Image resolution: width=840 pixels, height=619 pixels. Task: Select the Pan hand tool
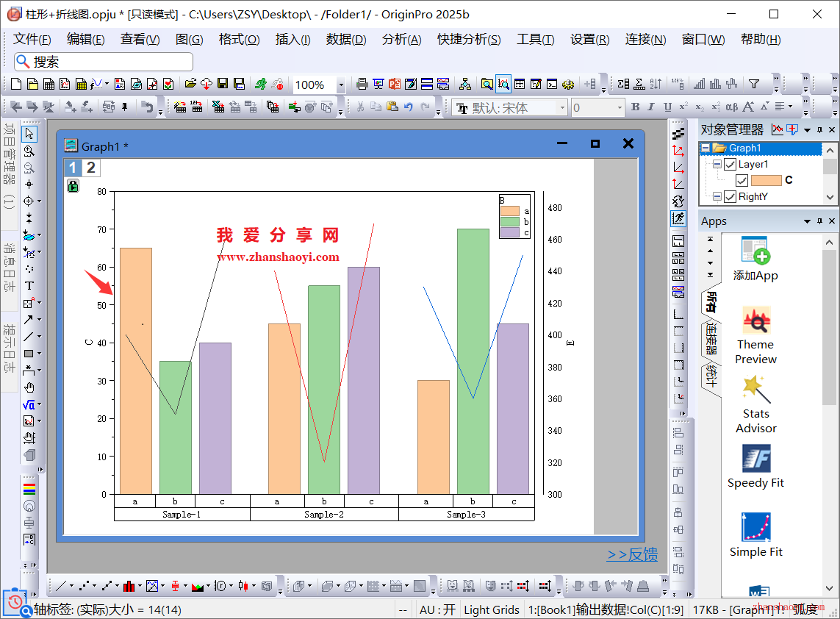(29, 387)
